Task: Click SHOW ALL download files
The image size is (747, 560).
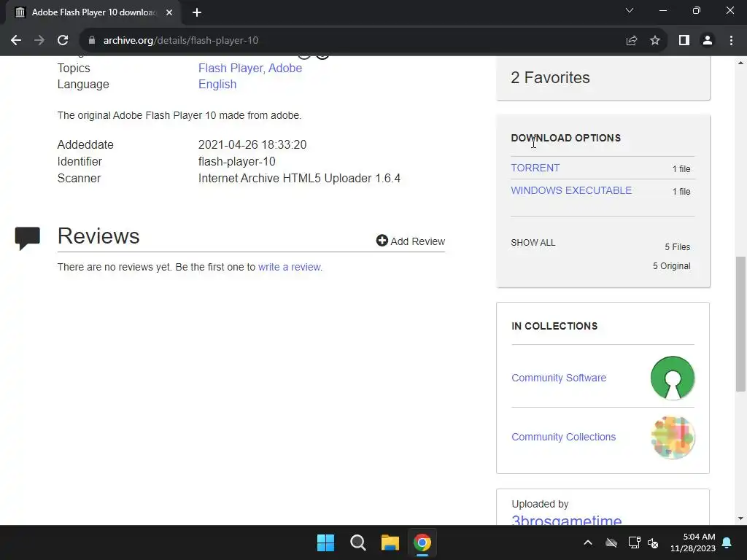Action: (533, 243)
